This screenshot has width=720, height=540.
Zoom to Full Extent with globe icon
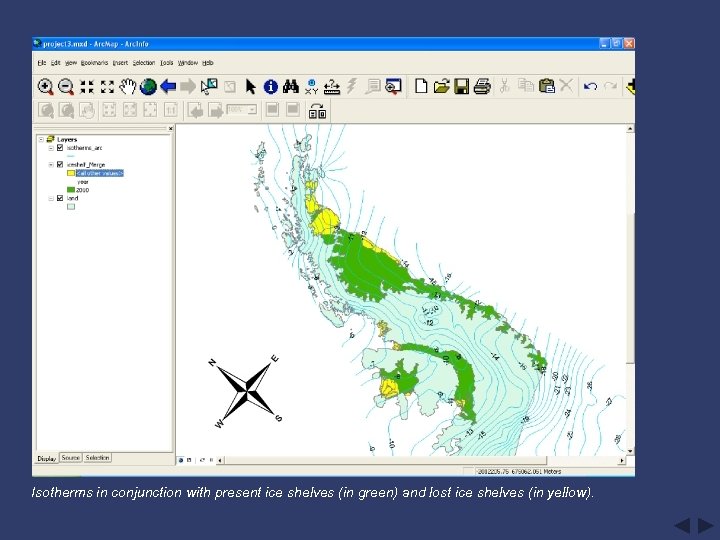coord(148,86)
